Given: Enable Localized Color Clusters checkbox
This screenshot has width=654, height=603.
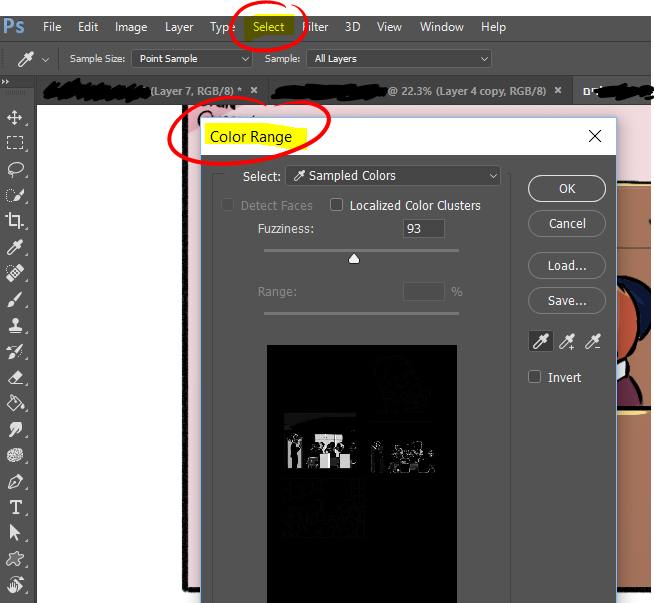Looking at the screenshot, I should pos(337,205).
